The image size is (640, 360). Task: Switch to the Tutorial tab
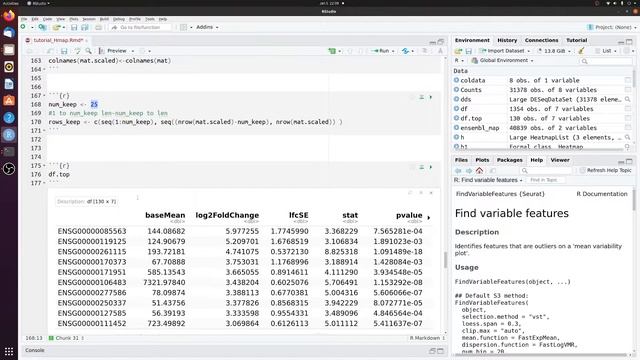coord(576,40)
